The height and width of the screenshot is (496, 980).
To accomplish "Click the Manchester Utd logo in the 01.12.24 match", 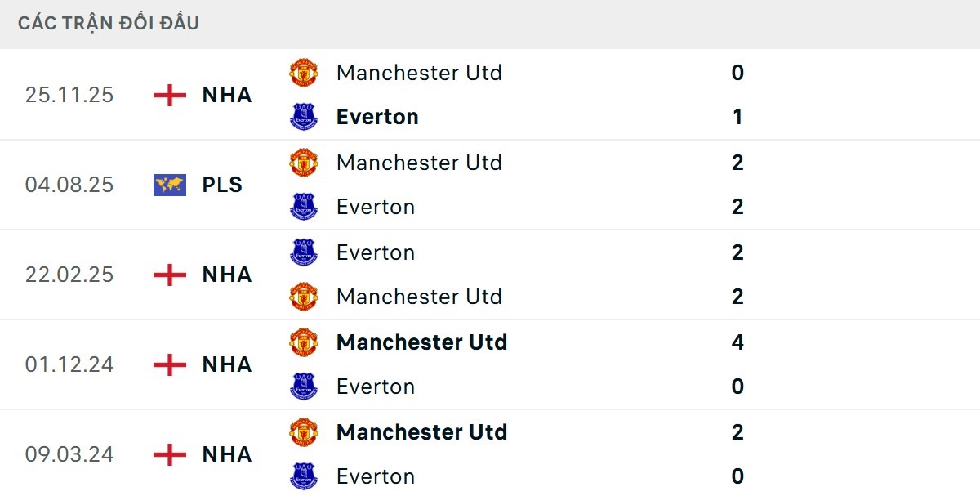I will point(304,341).
